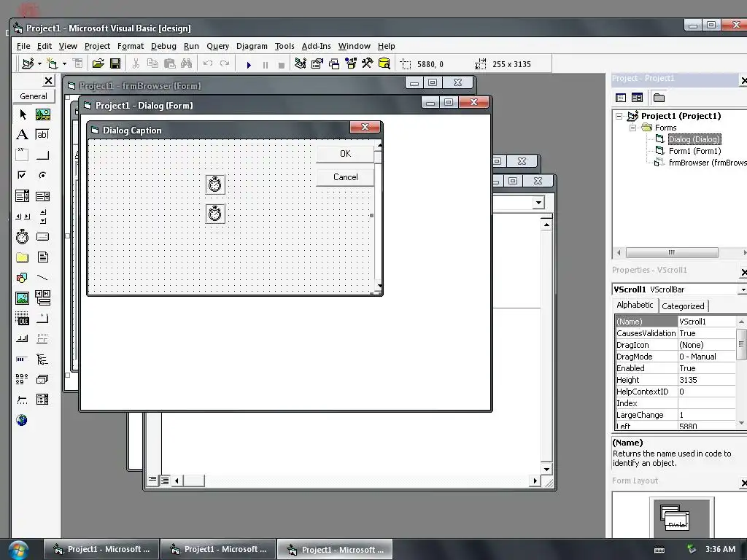This screenshot has height=560, width=747.
Task: Open the dropdown in the background code window
Action: [538, 203]
